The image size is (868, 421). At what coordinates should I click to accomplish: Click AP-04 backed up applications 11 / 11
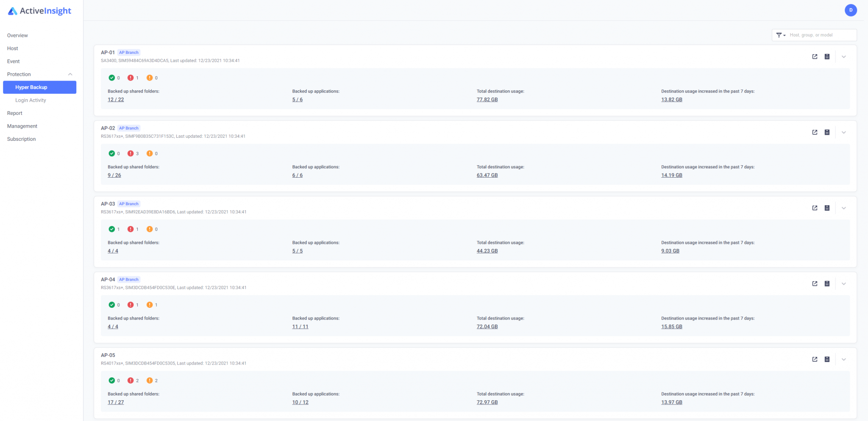[300, 327]
